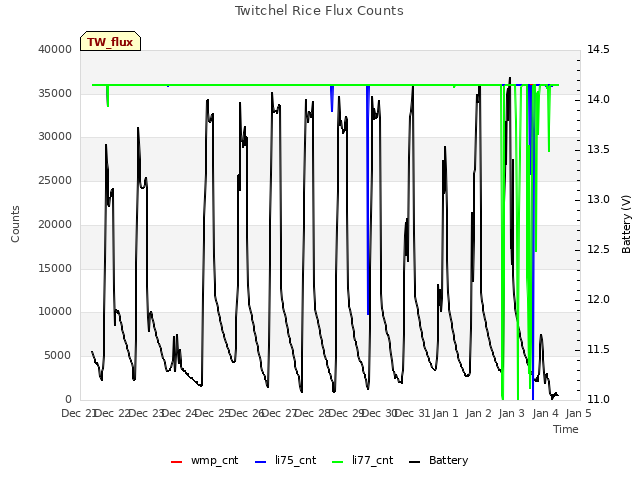Click the 35000 y-axis tick label
640x480 pixels.
55,93
